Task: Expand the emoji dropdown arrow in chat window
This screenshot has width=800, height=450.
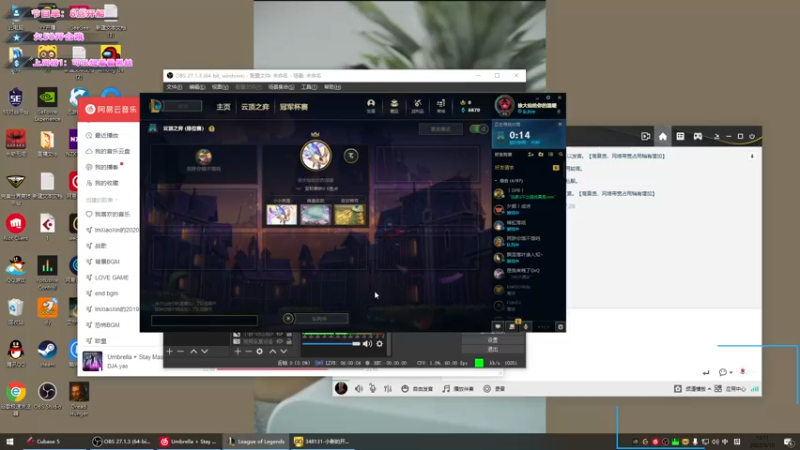Action: point(731,372)
